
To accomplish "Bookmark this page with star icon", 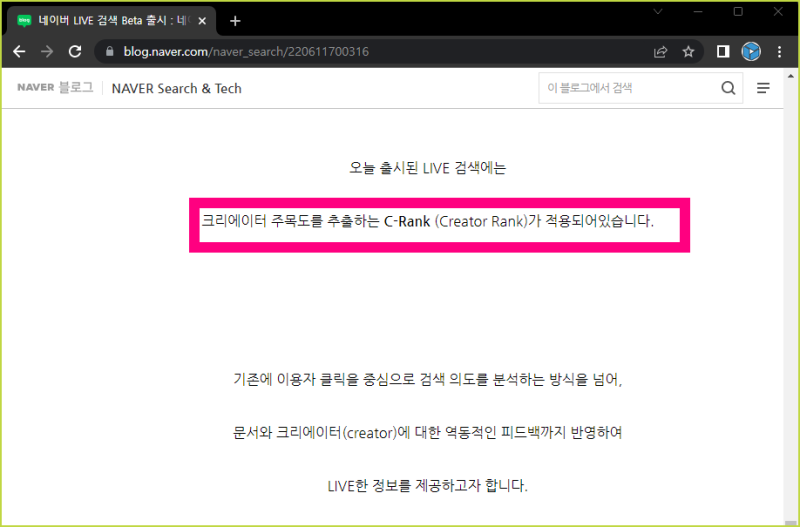I will [x=688, y=52].
